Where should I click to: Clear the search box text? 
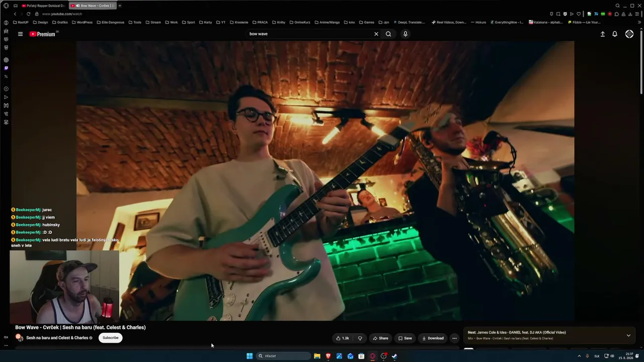click(x=376, y=34)
